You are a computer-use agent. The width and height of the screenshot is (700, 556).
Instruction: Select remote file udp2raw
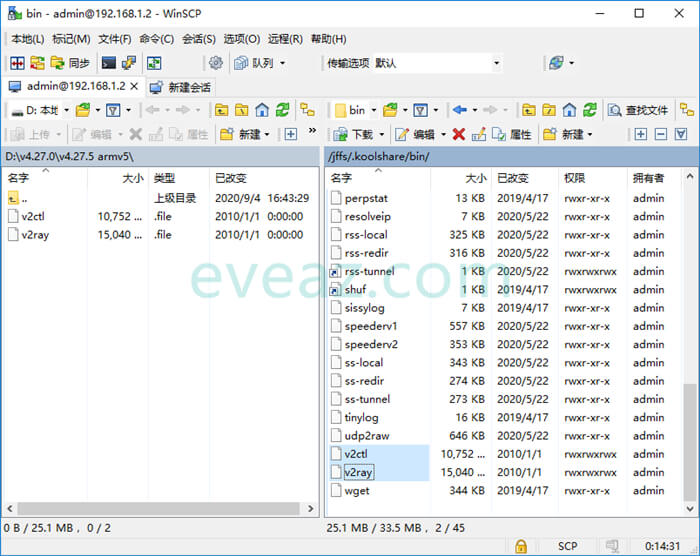coord(367,436)
